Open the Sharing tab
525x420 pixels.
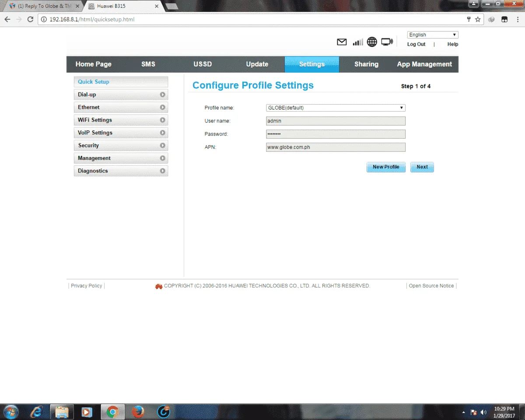pos(366,64)
